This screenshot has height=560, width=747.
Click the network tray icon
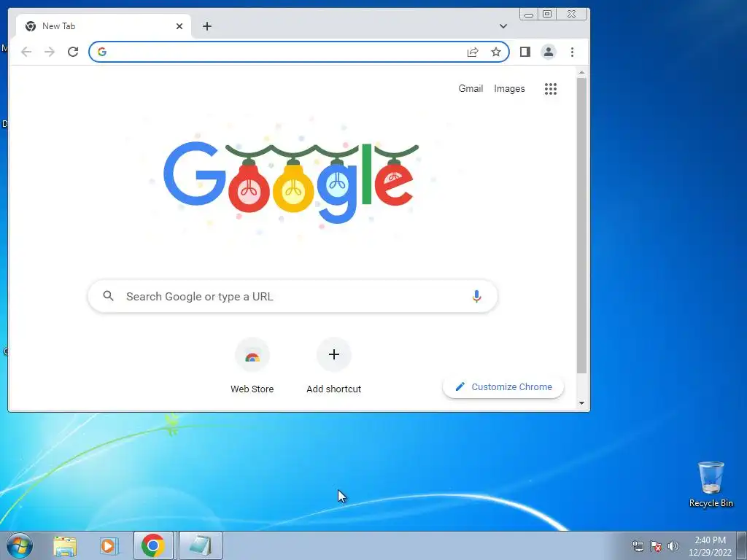[x=638, y=545]
